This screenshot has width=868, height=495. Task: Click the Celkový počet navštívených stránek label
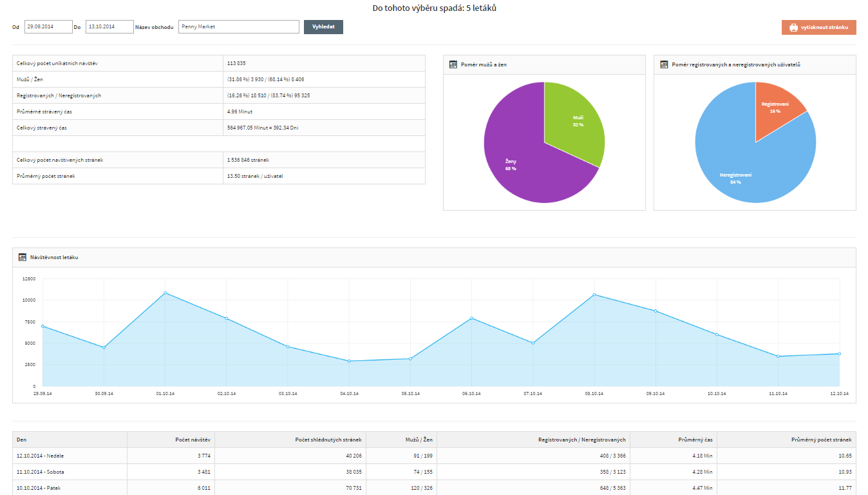click(60, 160)
